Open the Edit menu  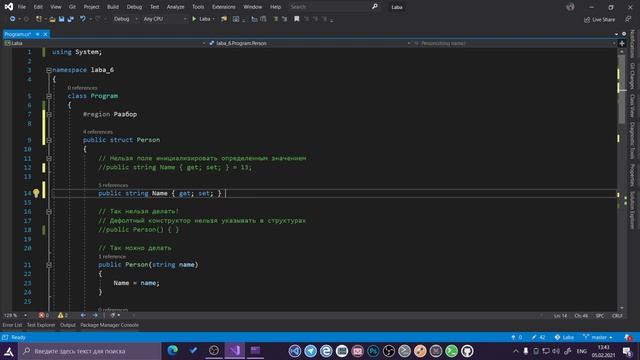click(x=38, y=7)
